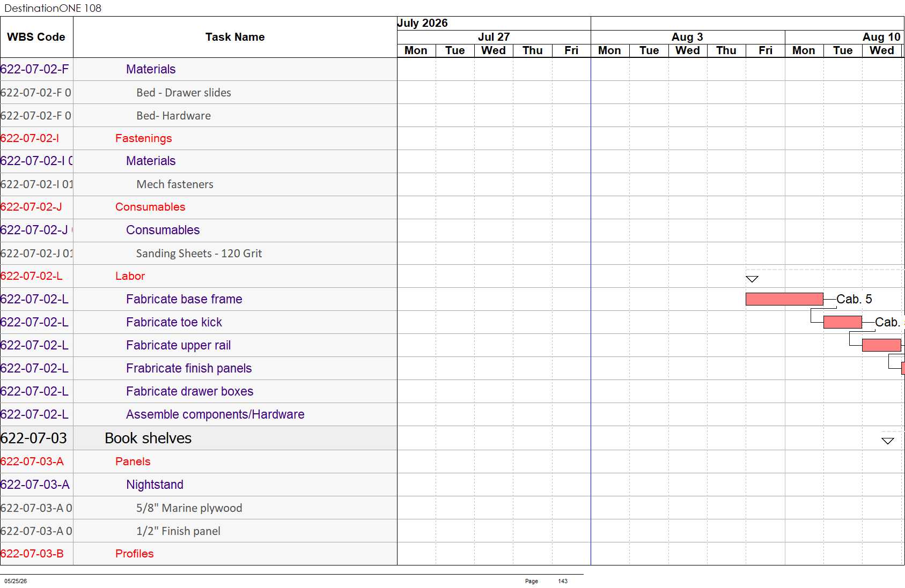Image resolution: width=905 pixels, height=588 pixels.
Task: Click the 'DestinationONE 108' project title
Action: point(53,8)
